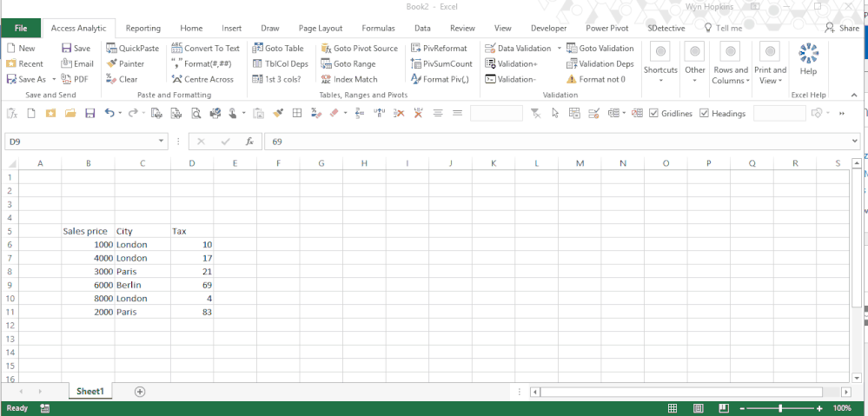This screenshot has height=416, width=868.
Task: Click Goto Validation command
Action: (x=600, y=48)
